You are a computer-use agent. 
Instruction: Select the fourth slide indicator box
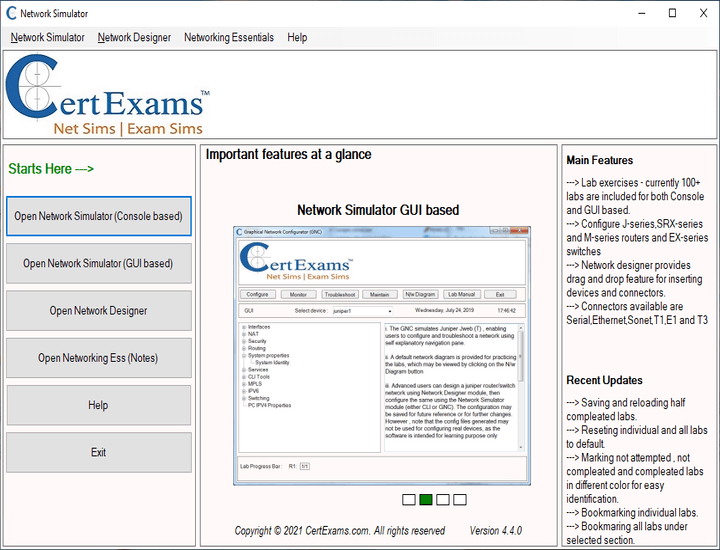(460, 499)
